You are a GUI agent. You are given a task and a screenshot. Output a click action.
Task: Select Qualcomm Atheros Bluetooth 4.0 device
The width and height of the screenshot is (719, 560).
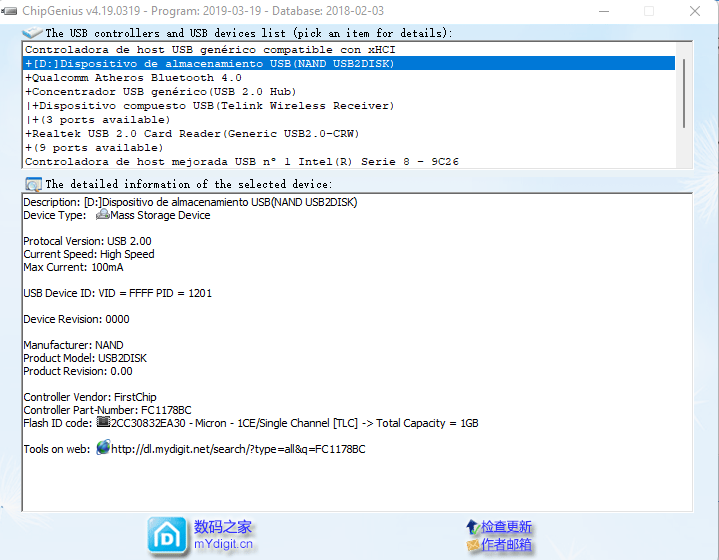tap(133, 77)
